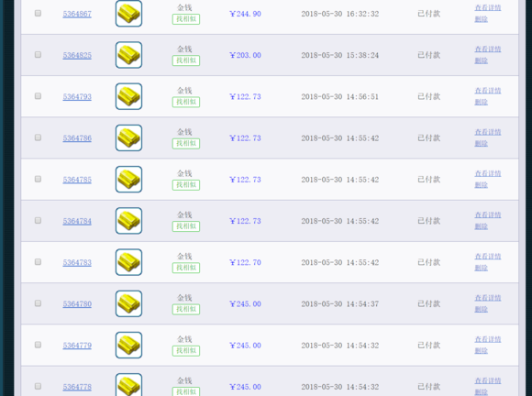Click 找相似 under order 5364780's item

click(186, 309)
